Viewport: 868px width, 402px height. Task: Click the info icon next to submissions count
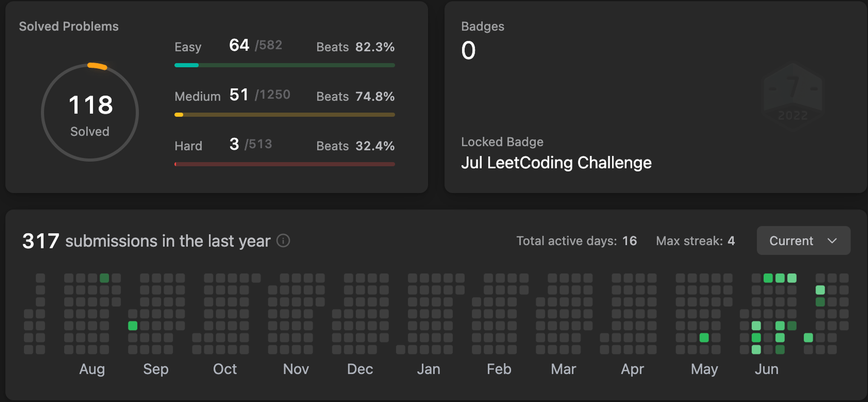(283, 241)
